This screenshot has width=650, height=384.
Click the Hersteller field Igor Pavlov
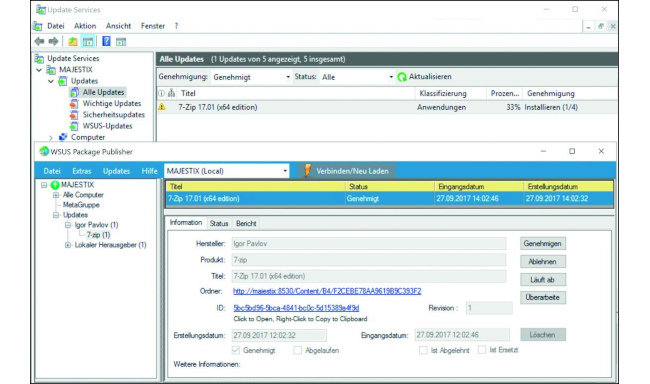368,243
